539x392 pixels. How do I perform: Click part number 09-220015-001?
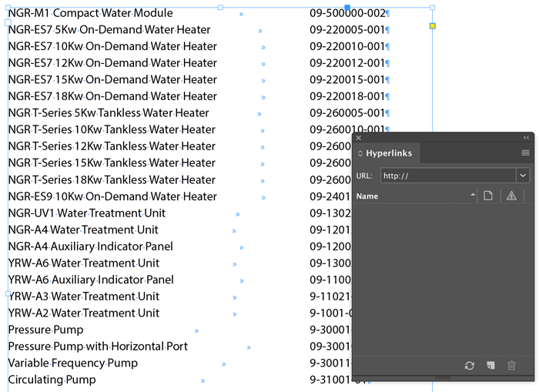click(x=347, y=79)
